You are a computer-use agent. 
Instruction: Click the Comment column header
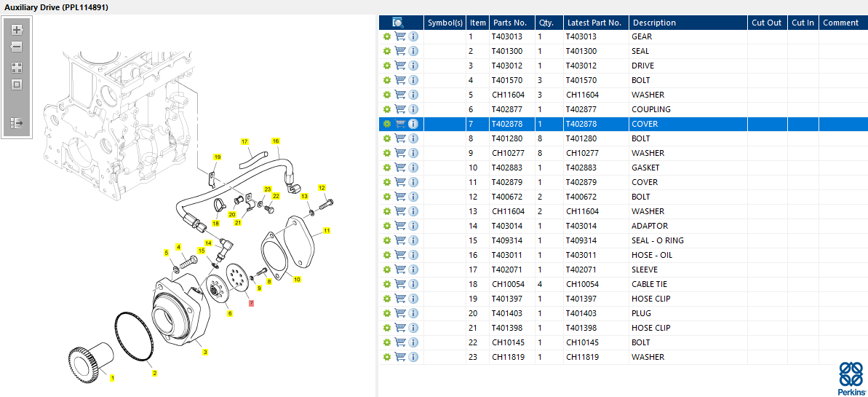pos(843,23)
